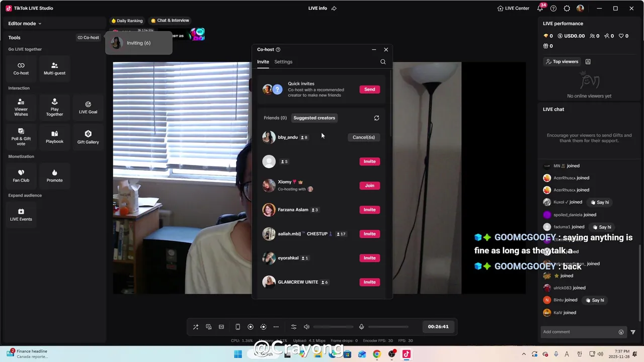This screenshot has width=644, height=362.
Task: Select the Friends (0) tab
Action: [x=275, y=118]
